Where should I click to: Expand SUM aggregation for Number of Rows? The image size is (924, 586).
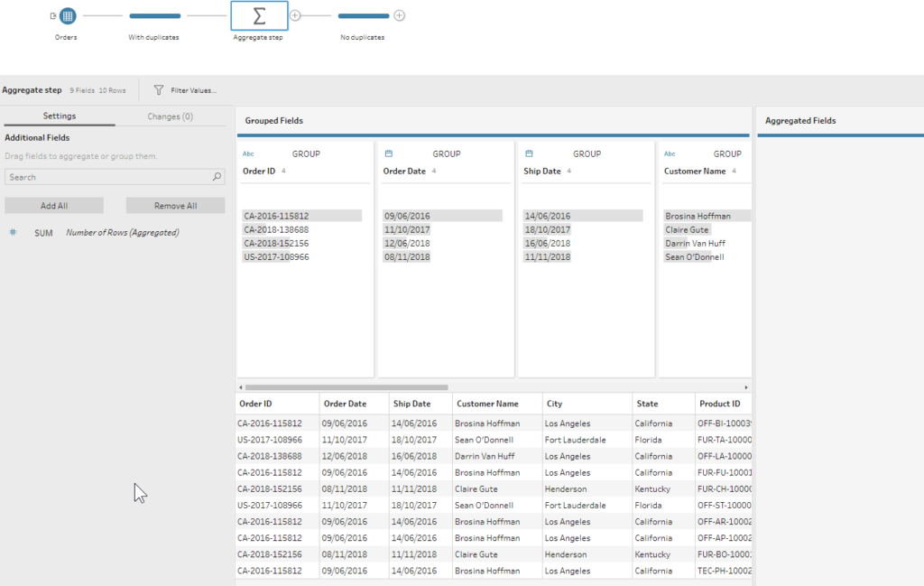pyautogui.click(x=43, y=233)
